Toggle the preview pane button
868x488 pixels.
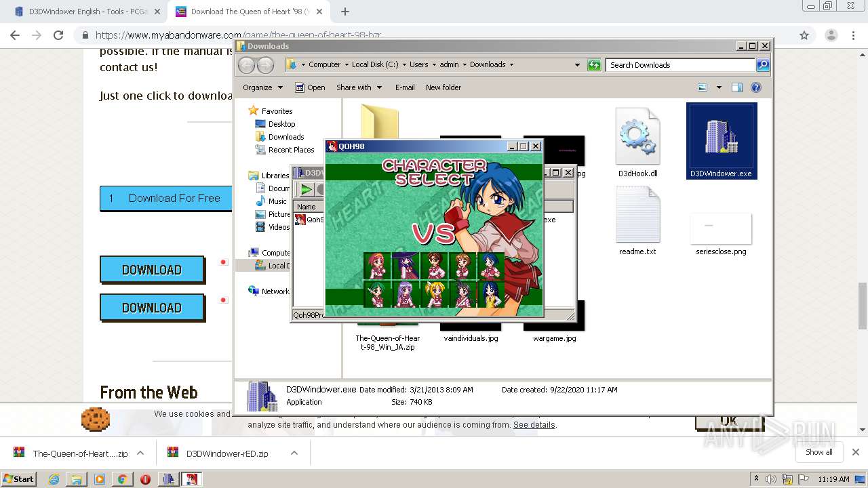click(737, 87)
